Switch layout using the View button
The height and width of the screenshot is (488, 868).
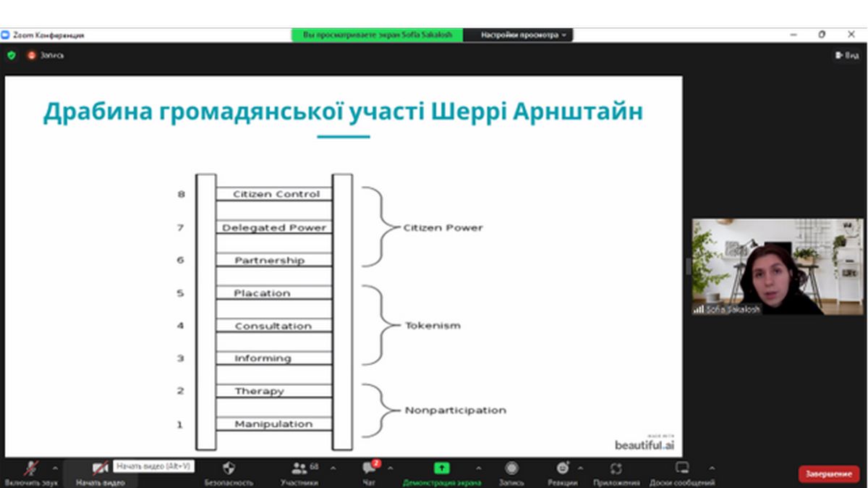click(x=846, y=55)
